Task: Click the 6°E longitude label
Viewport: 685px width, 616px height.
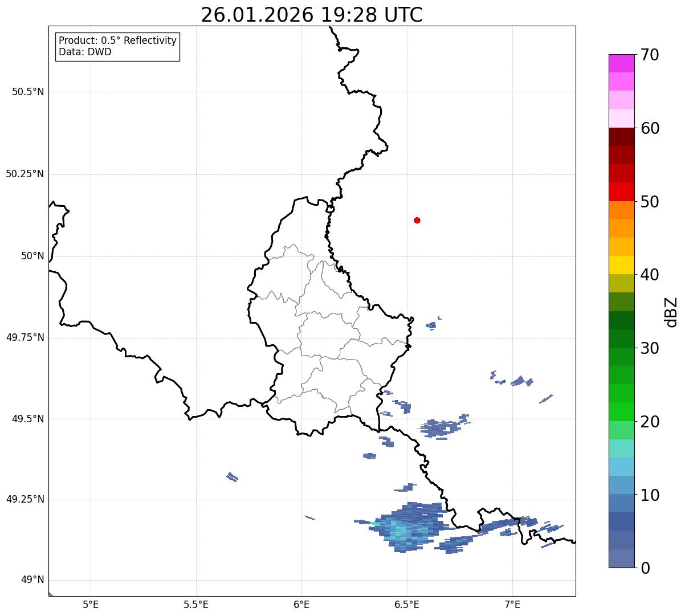Action: pos(301,604)
